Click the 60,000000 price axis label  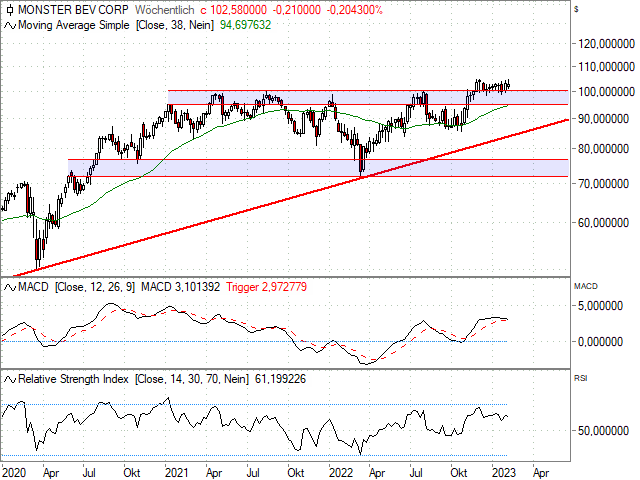point(603,223)
